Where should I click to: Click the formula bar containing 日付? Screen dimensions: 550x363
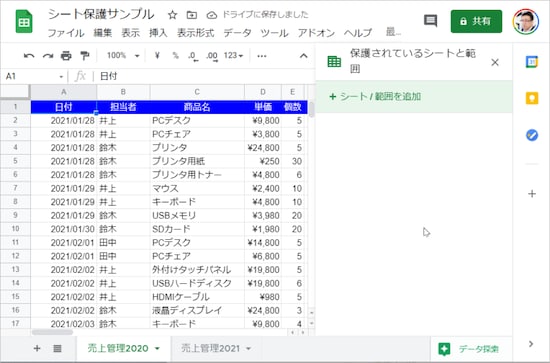(205, 76)
